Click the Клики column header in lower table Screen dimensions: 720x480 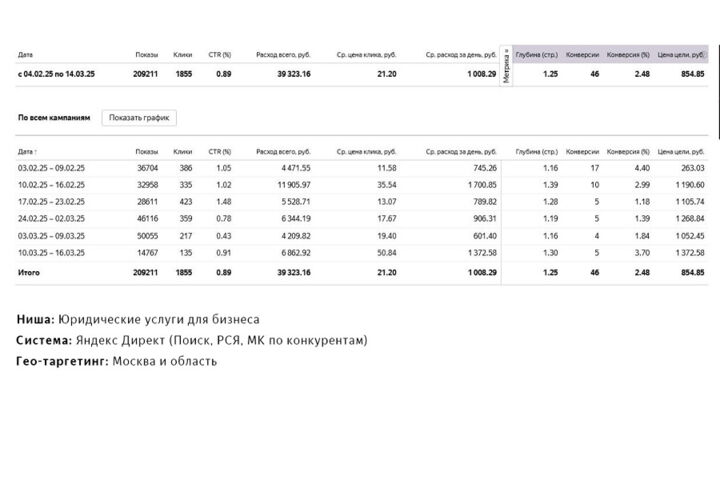click(182, 152)
